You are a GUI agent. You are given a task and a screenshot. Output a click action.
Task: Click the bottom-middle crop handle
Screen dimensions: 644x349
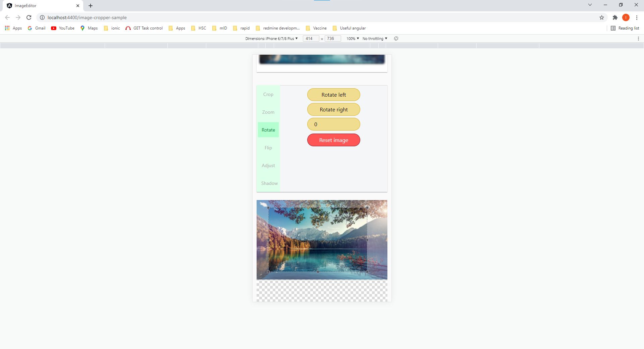click(x=318, y=272)
